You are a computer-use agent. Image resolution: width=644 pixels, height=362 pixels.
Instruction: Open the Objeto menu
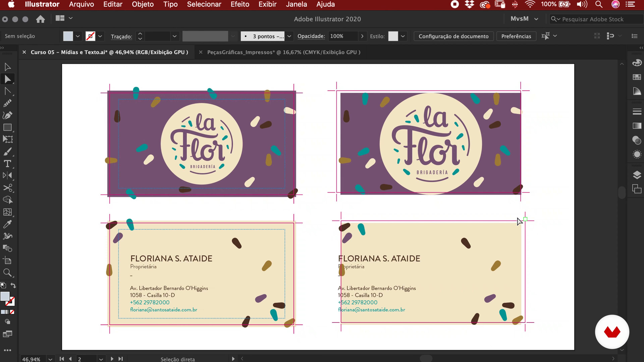click(x=143, y=4)
